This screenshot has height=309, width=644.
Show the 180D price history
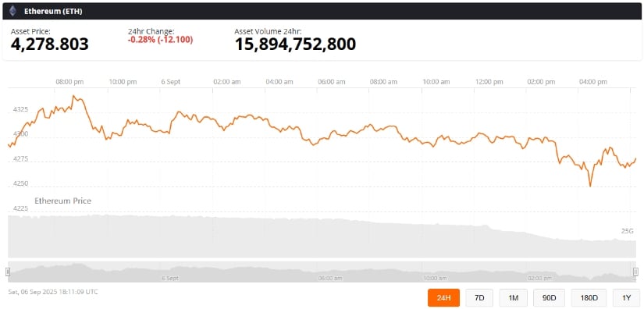point(589,297)
